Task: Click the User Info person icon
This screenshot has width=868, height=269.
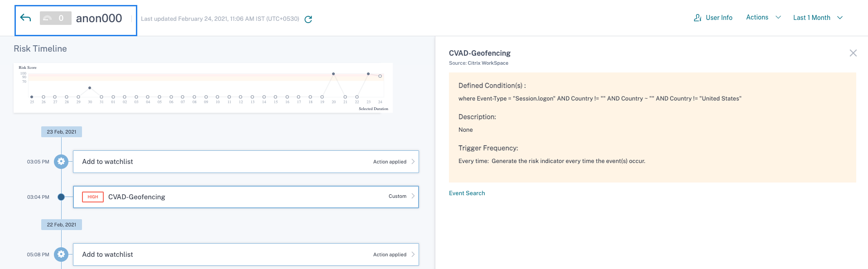Action: (x=698, y=18)
